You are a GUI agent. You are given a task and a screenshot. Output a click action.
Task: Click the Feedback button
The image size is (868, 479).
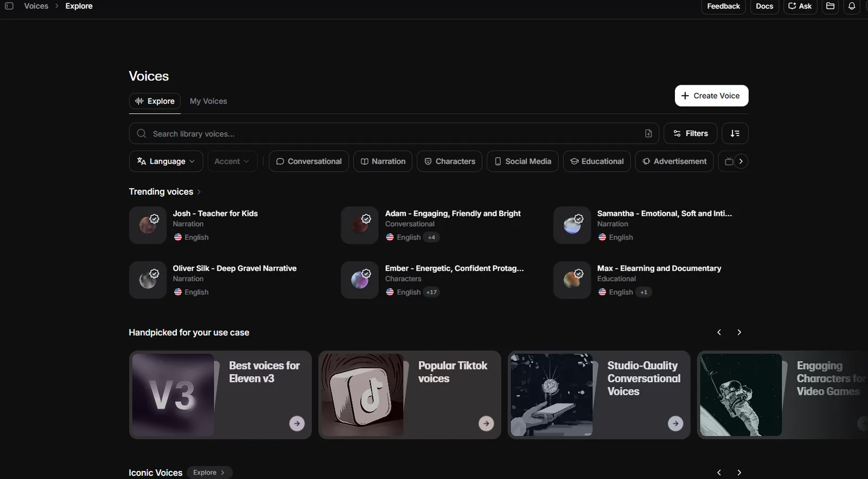coord(723,6)
